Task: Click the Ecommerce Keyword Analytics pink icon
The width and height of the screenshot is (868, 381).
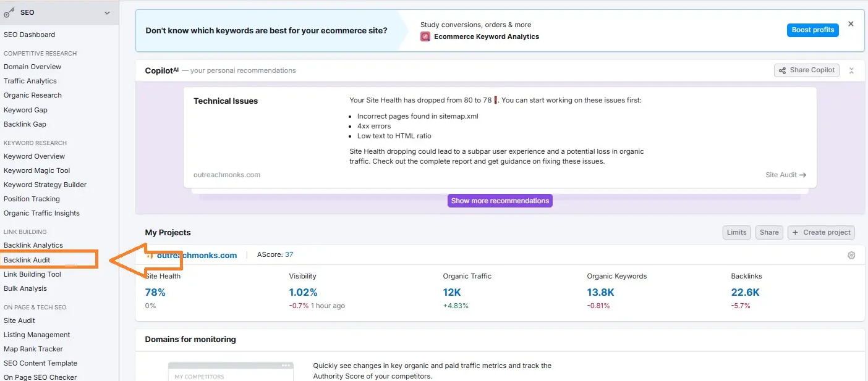Action: [425, 36]
